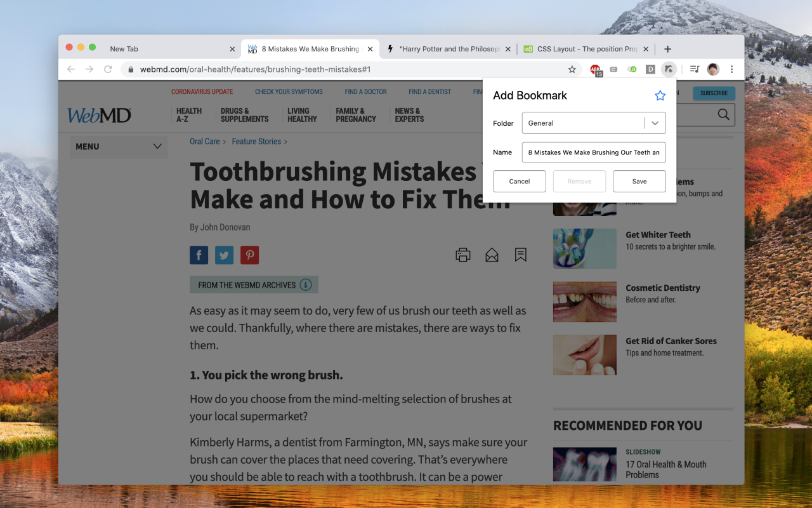The height and width of the screenshot is (508, 812).
Task: Click the email article envelope icon
Action: 492,255
